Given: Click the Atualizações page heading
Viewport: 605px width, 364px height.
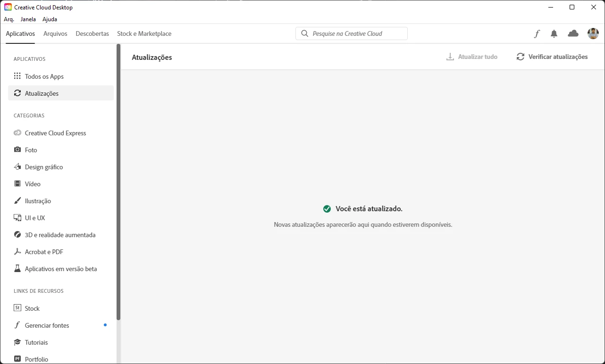Looking at the screenshot, I should tap(152, 57).
